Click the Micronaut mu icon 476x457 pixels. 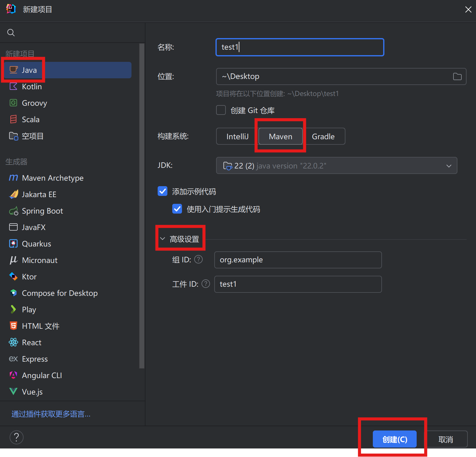point(13,260)
